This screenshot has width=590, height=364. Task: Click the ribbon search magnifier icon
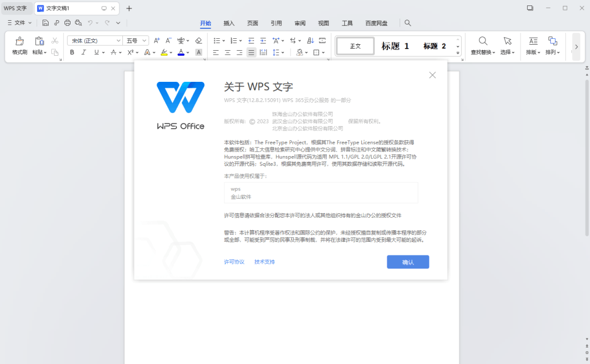pos(408,23)
